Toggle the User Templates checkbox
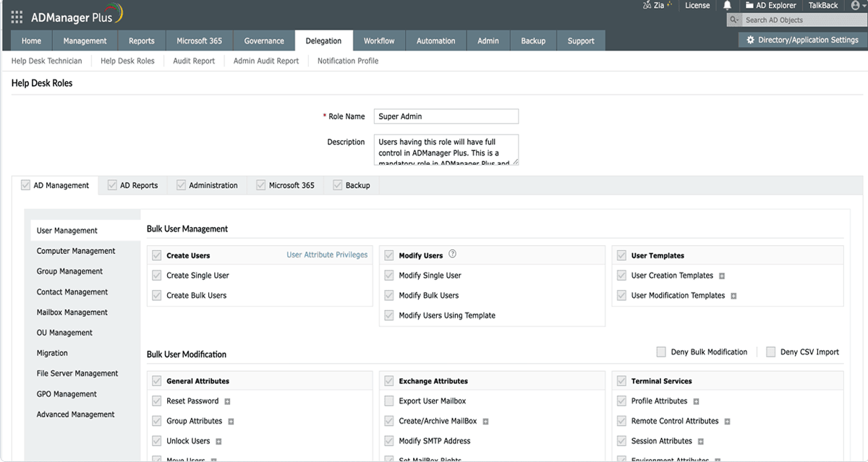 [x=621, y=255]
